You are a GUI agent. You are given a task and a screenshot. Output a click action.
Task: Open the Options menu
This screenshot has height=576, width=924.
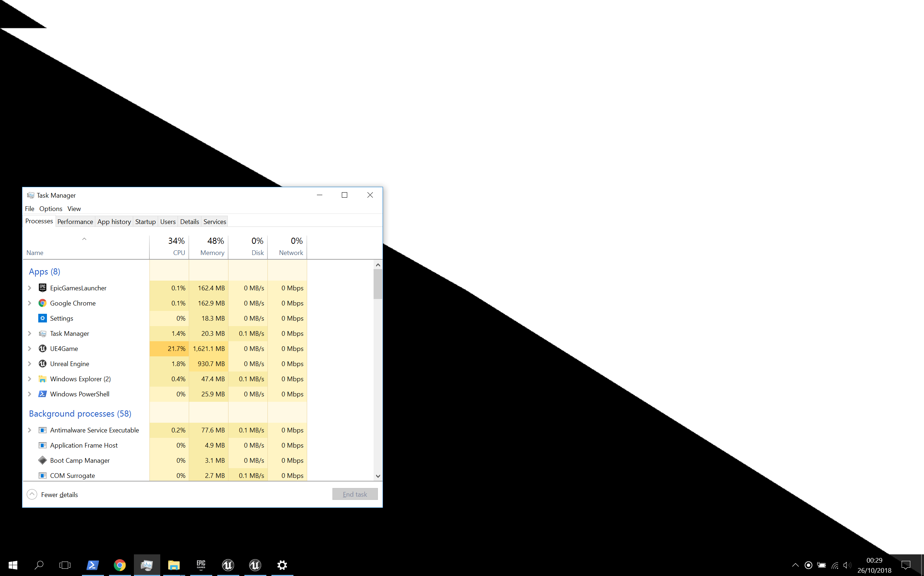[x=51, y=209]
